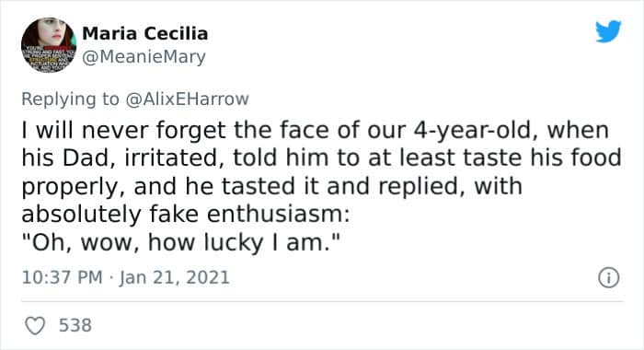Click the divider line above the likes

tap(322, 301)
